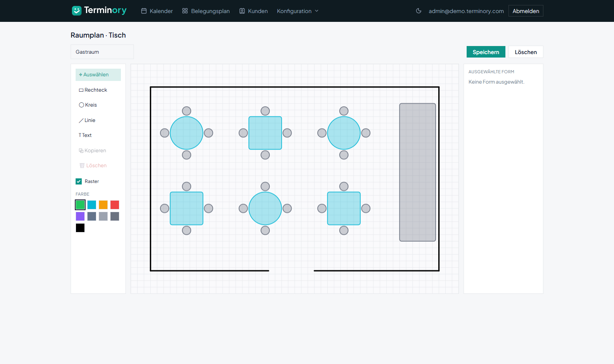The image size is (614, 364).
Task: Toggle dark mode moon icon
Action: pyautogui.click(x=419, y=11)
